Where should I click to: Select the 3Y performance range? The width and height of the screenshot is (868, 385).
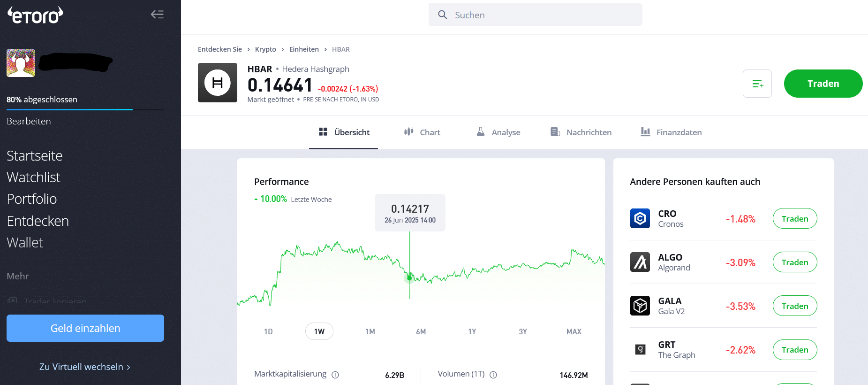tap(523, 331)
